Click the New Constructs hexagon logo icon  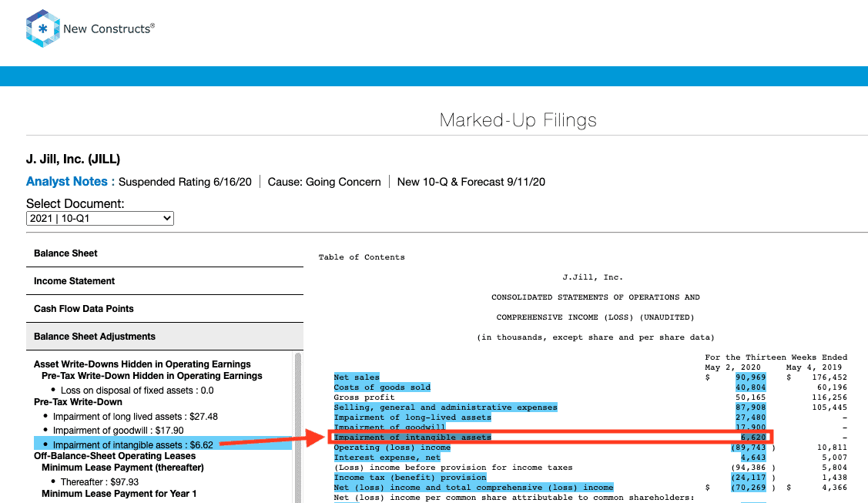point(42,29)
